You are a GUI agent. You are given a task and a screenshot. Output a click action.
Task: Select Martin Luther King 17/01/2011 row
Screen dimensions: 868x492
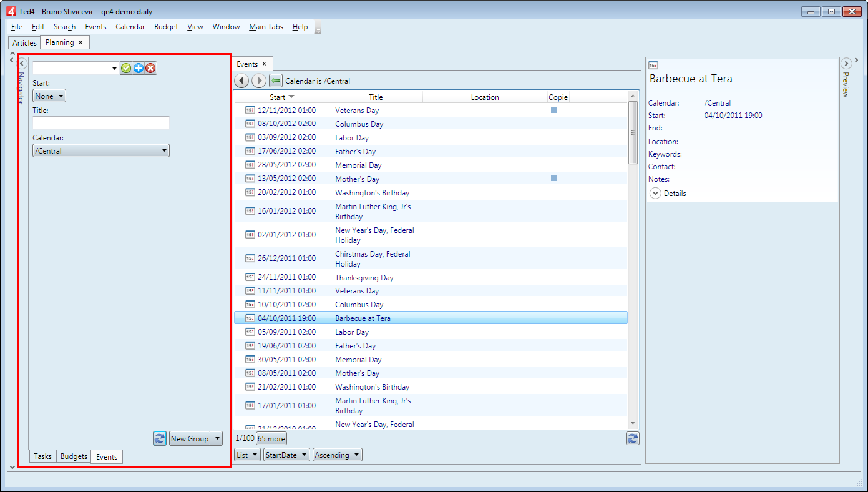[431, 405]
